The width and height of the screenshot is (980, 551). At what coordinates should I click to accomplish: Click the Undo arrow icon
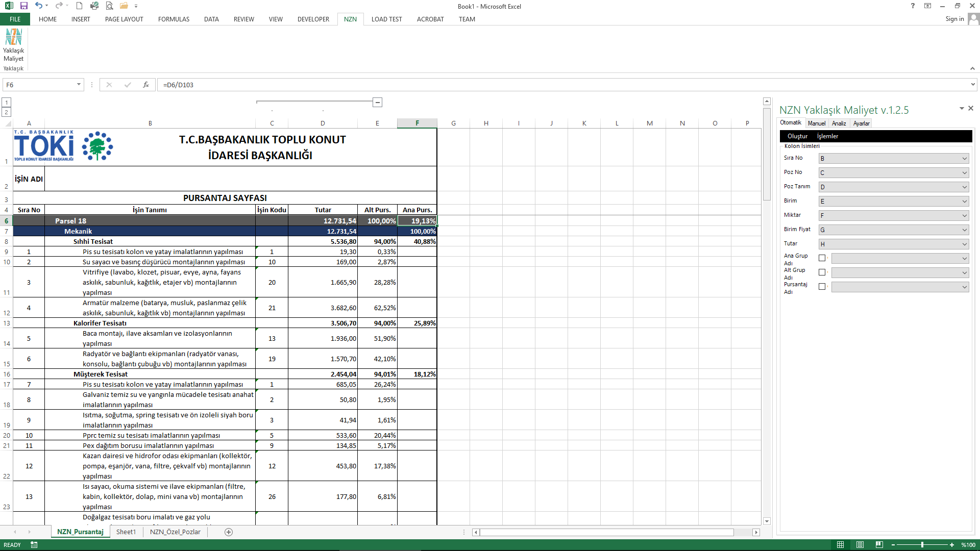click(39, 6)
